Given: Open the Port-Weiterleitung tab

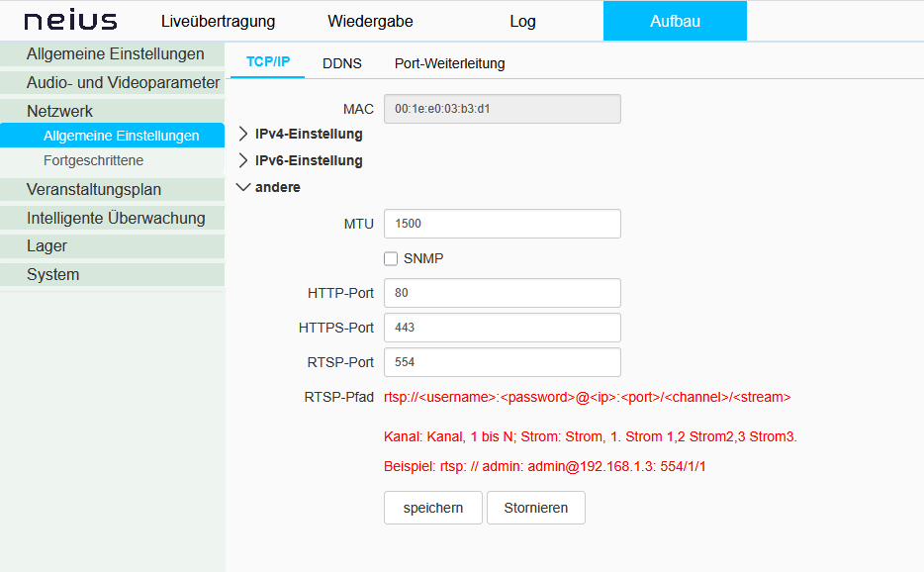Looking at the screenshot, I should click(449, 63).
